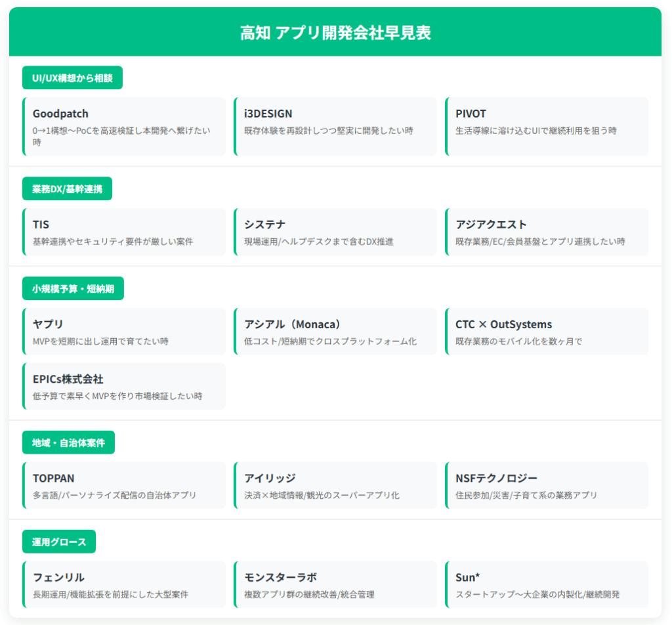Click description 既存業務のモバイル化を数ヶ月で
Viewport: 672px width, 625px height.
point(518,341)
